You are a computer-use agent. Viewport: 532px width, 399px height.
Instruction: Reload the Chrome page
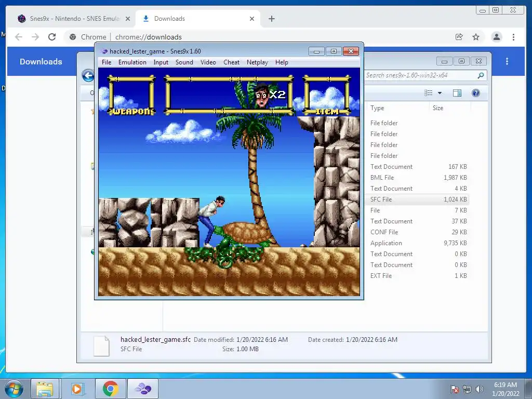pos(52,37)
